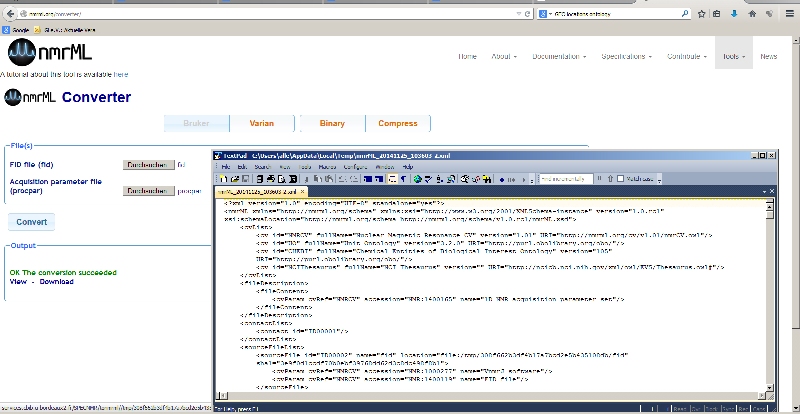The width and height of the screenshot is (800, 414).
Task: Click the Print icon in TextPad toolbar
Action: pyautogui.click(x=271, y=179)
